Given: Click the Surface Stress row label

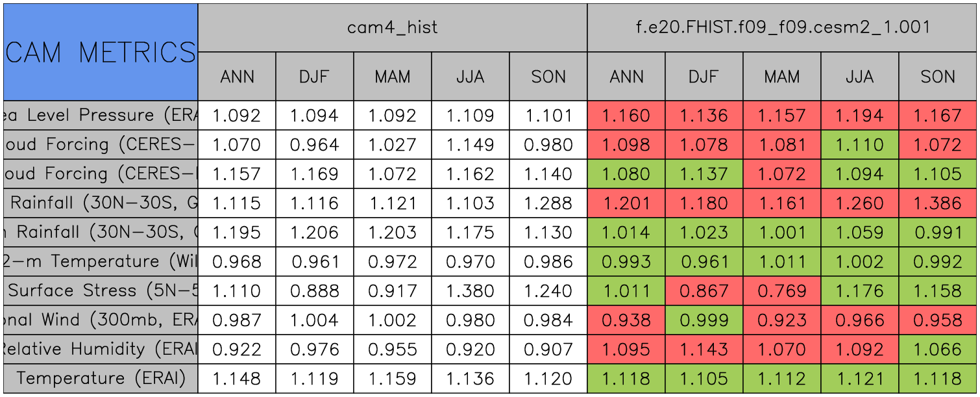Looking at the screenshot, I should [x=101, y=291].
